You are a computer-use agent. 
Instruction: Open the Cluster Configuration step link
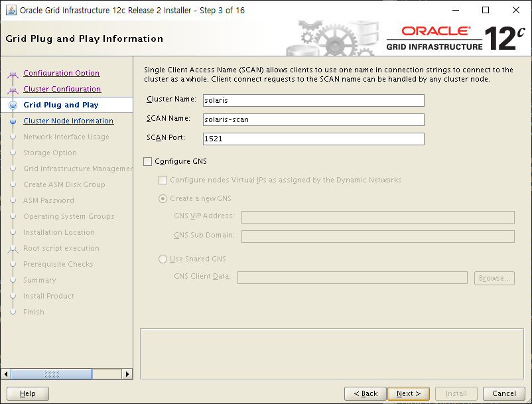62,89
